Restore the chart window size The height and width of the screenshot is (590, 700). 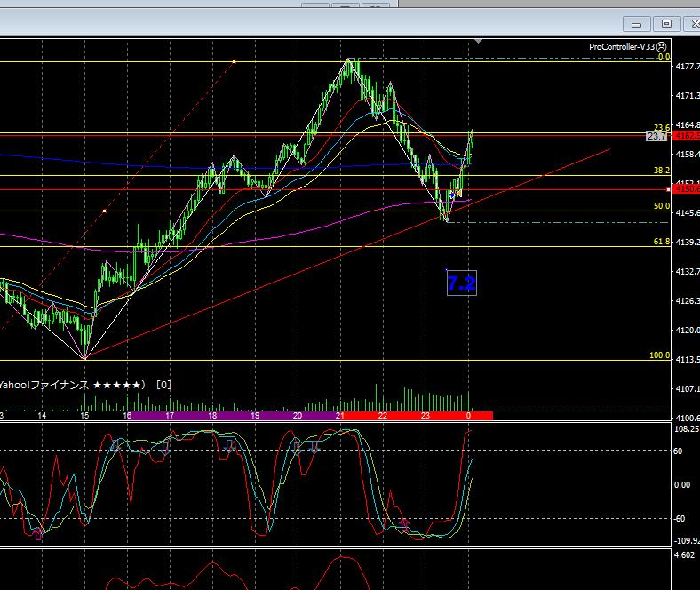pyautogui.click(x=666, y=24)
